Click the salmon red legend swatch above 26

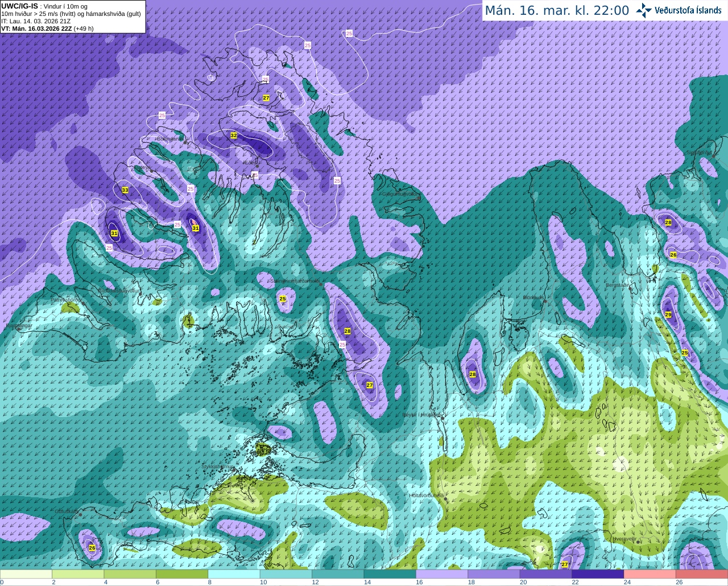tap(702, 574)
